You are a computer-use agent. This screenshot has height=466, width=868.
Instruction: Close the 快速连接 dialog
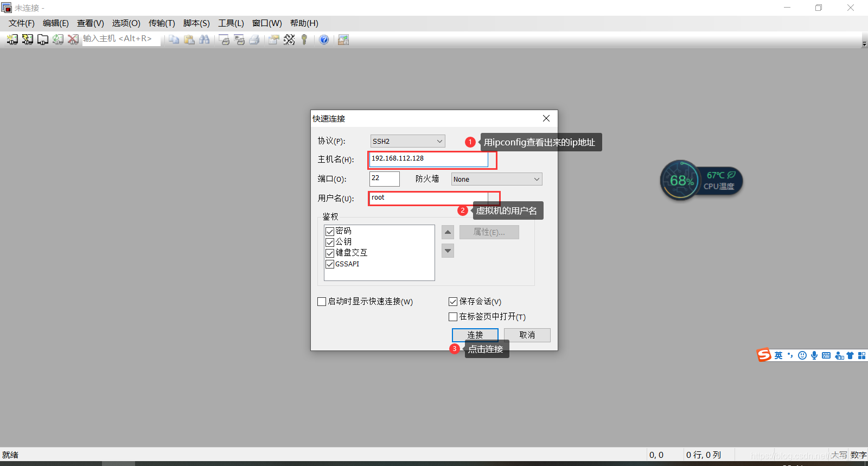(x=546, y=118)
